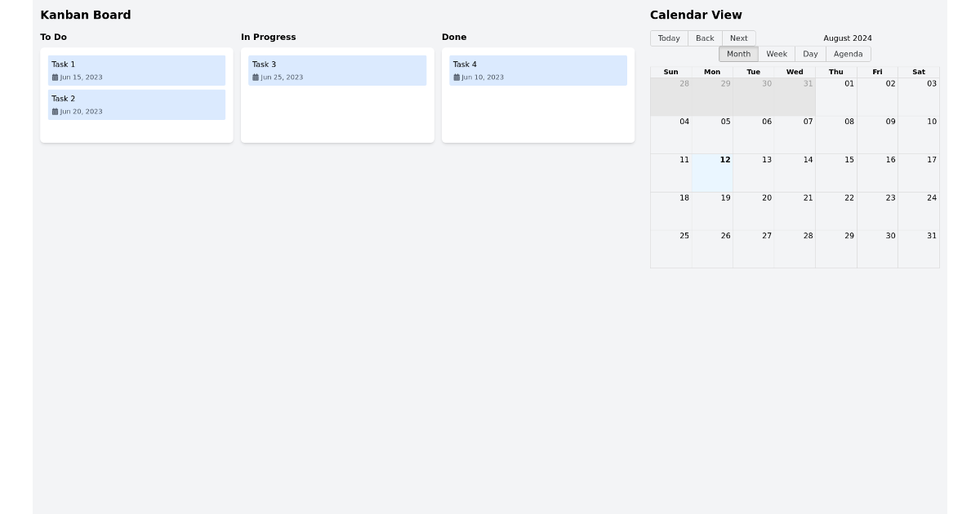Click the calendar icon on Task 1
This screenshot has width=980, height=514.
55,77
